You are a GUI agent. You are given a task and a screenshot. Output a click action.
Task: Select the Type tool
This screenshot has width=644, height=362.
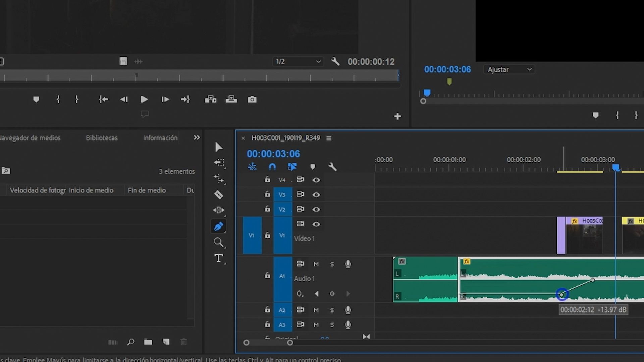(219, 258)
